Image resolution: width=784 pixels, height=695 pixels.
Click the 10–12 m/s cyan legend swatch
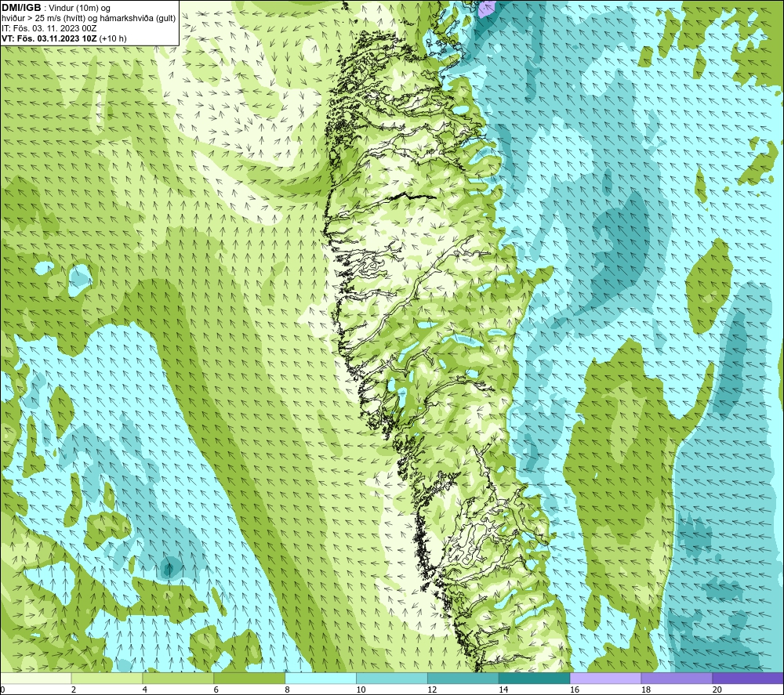pos(391,678)
